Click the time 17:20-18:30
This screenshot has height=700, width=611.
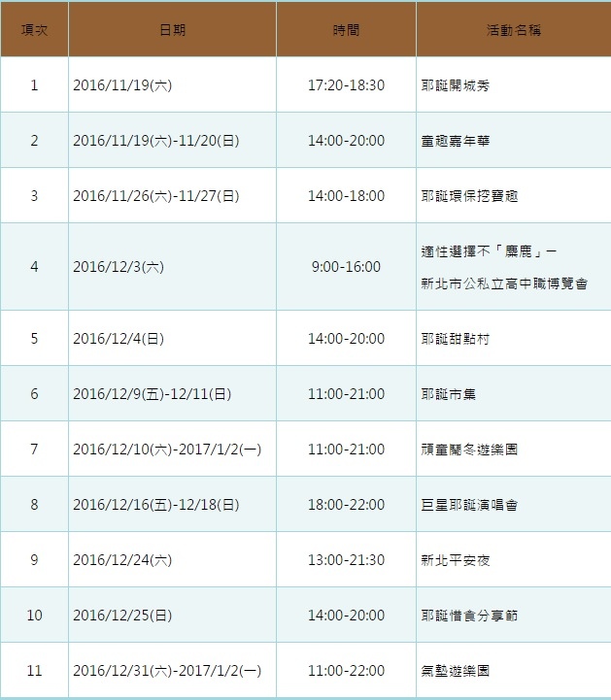pos(346,85)
